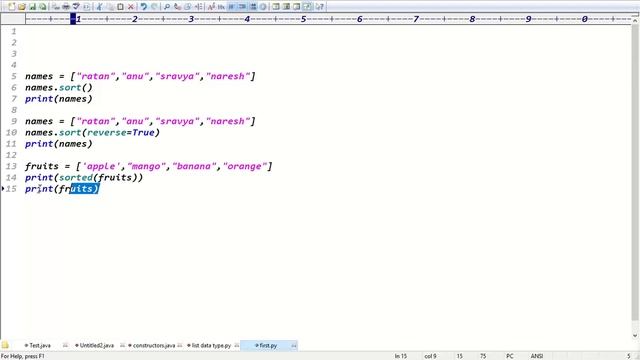This screenshot has height=360, width=640.
Task: Click 'For Help, press F1' status text
Action: pos(23,356)
